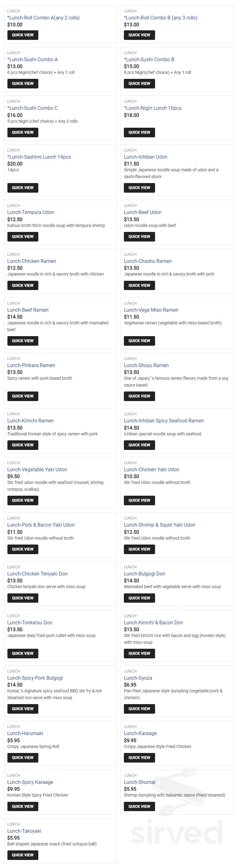Open Quick View for Lunch-Takoyaki
Screen dimensions: 240x868
click(x=23, y=855)
